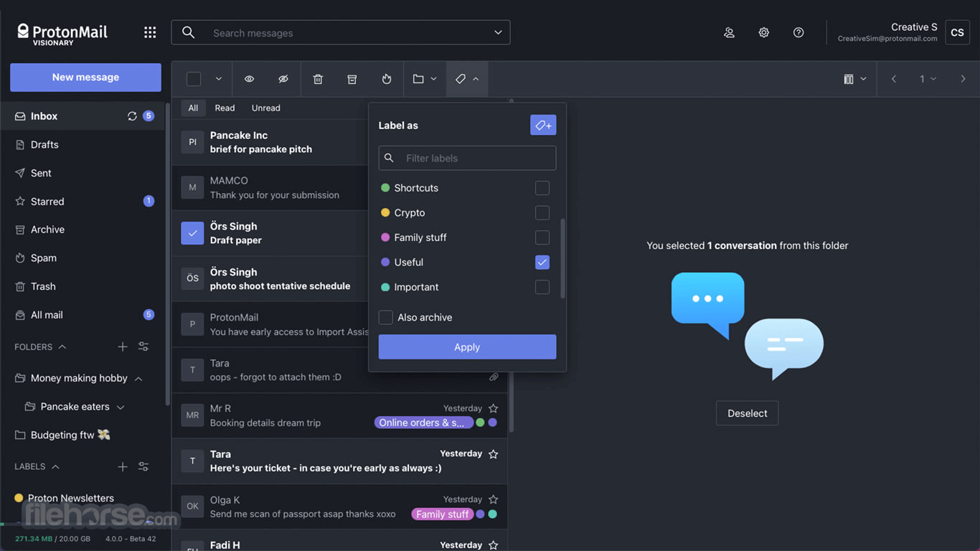Viewport: 980px width, 551px height.
Task: Expand the search options chevron
Action: point(498,32)
